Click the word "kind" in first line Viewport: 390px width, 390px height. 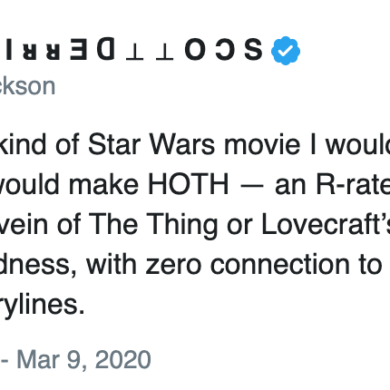point(23,144)
